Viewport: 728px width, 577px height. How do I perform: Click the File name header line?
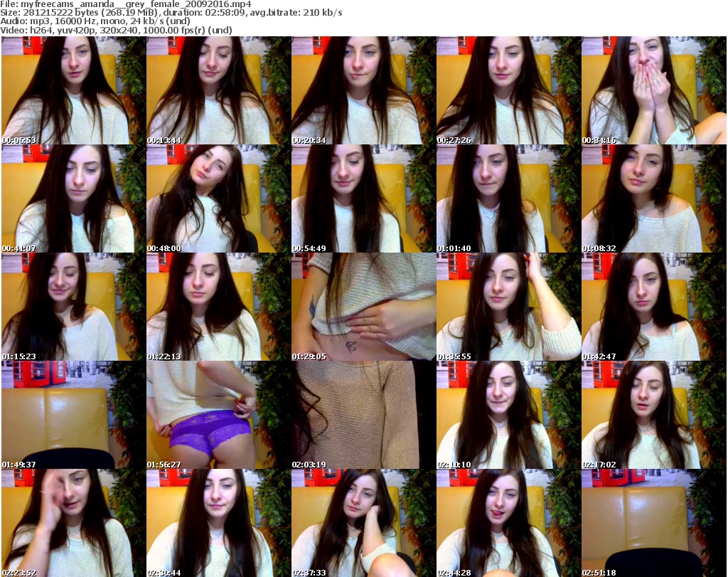126,4
